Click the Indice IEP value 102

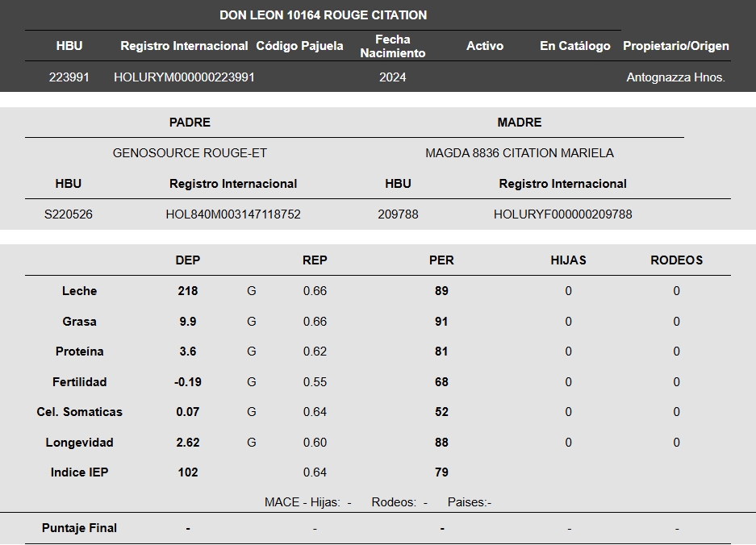pos(187,472)
